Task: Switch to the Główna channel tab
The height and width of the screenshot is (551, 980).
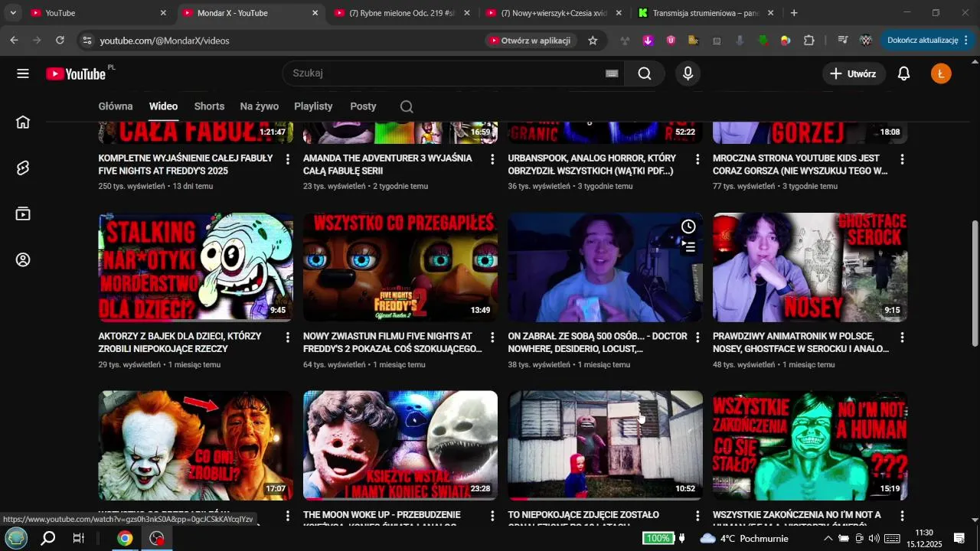Action: point(116,106)
